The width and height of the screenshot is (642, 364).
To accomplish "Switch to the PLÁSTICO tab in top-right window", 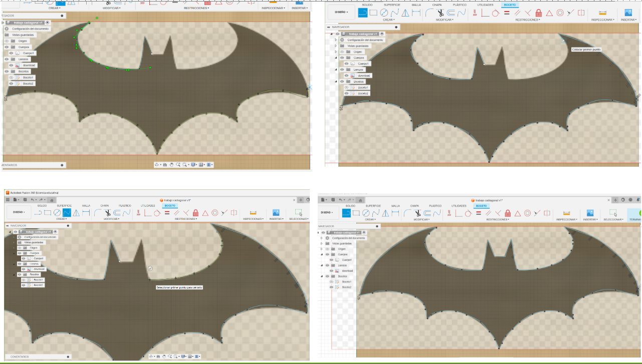I will (x=460, y=5).
